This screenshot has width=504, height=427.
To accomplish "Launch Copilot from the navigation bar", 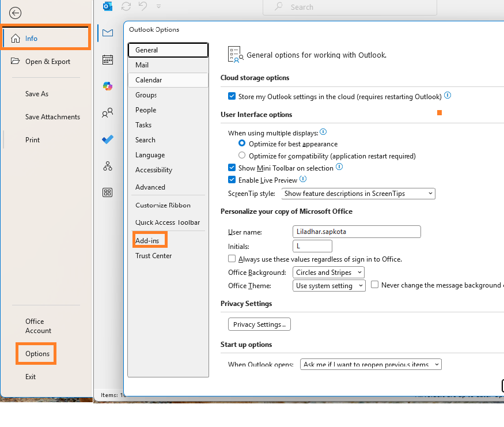I will coord(108,86).
